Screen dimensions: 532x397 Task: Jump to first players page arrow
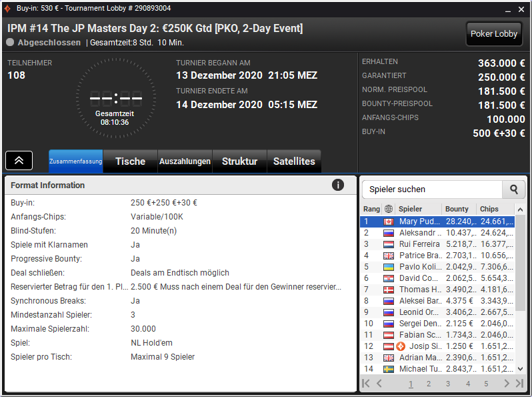pos(366,384)
